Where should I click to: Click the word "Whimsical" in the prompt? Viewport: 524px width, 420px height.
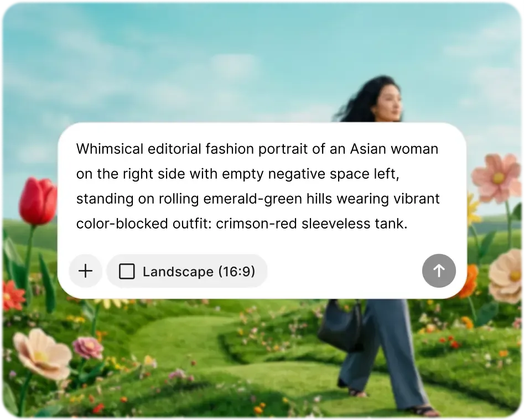point(110,149)
